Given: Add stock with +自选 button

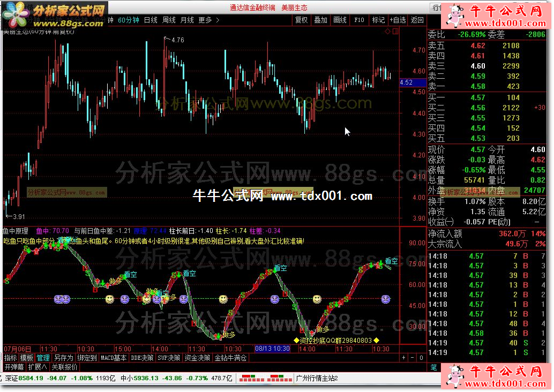Looking at the screenshot, I should [397, 20].
